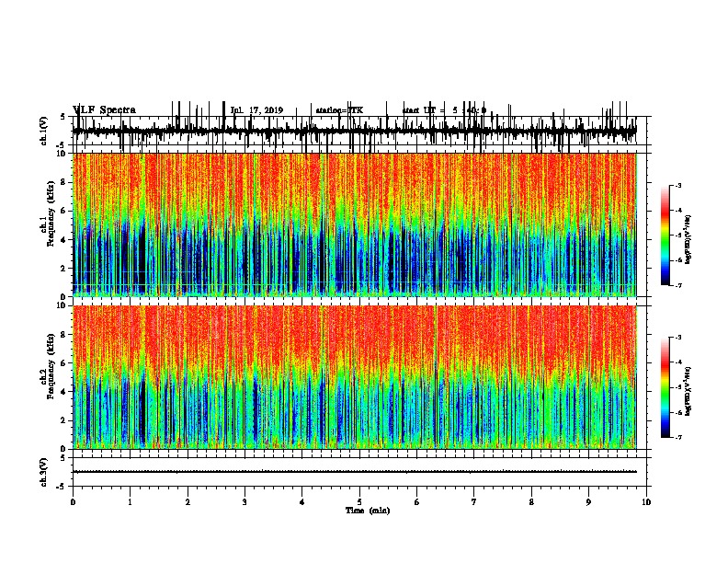Click the "-5" lower tick on ch.3 axis
Image resolution: width=728 pixels, height=563 pixels.
click(62, 487)
